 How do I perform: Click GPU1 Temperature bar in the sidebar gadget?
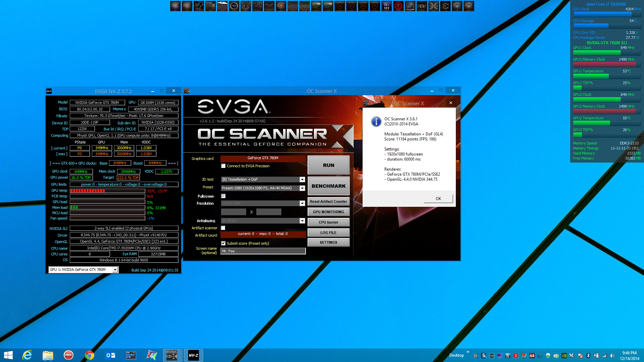pyautogui.click(x=606, y=76)
